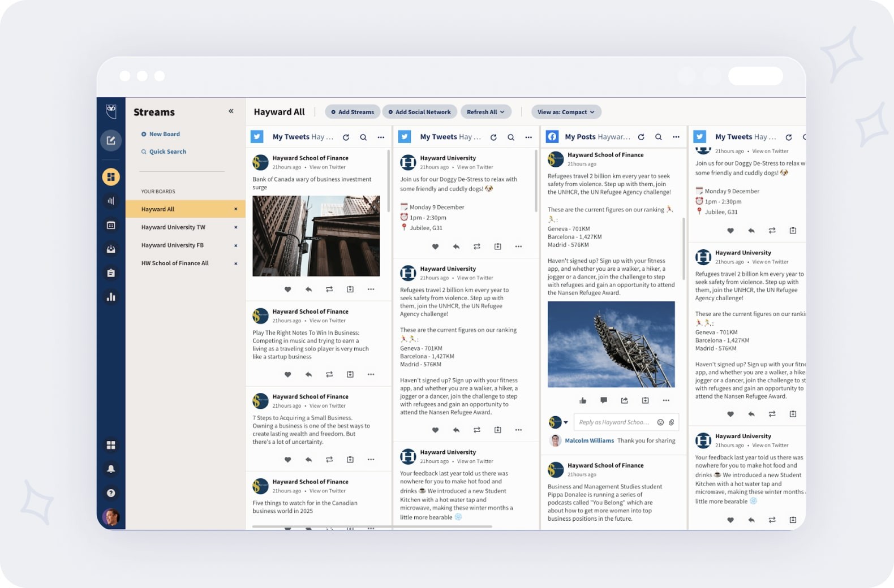The width and height of the screenshot is (894, 588).
Task: Like the Facebook refugees post thumbs up
Action: (x=583, y=400)
